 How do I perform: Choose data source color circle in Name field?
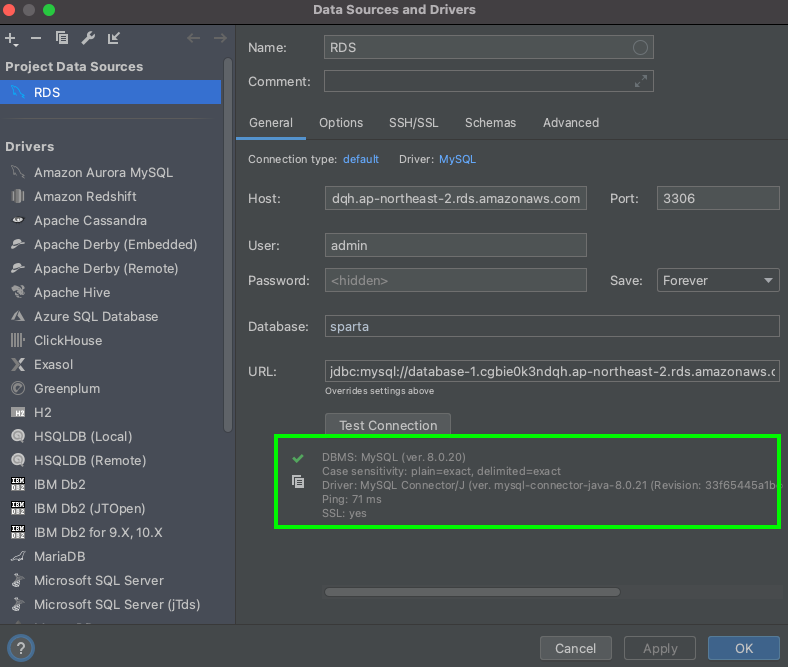[x=640, y=48]
